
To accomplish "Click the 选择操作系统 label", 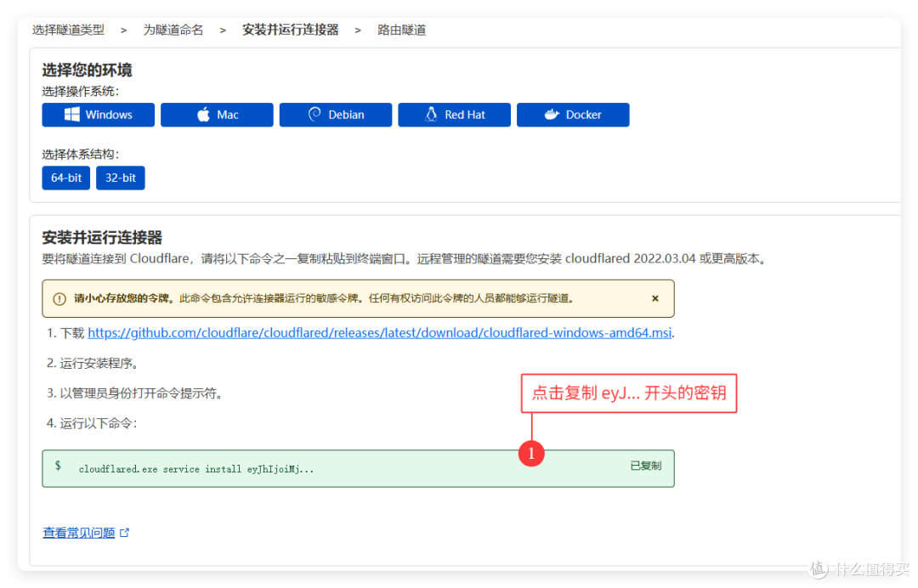I will (x=80, y=91).
